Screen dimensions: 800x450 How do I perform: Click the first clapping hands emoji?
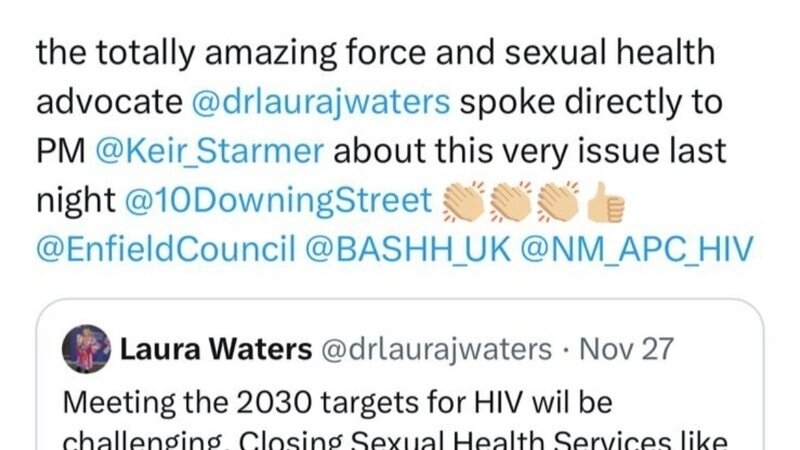tap(463, 201)
